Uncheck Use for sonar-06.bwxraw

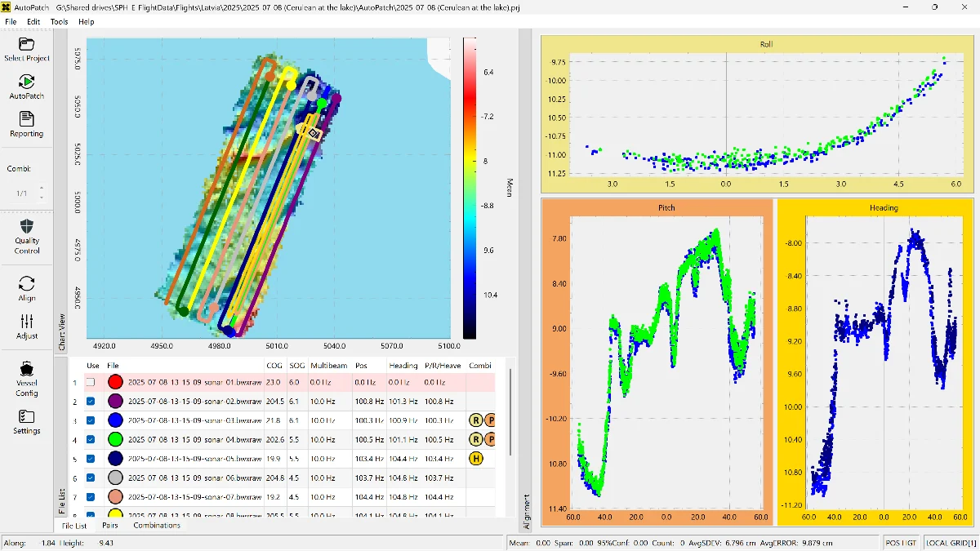click(91, 478)
